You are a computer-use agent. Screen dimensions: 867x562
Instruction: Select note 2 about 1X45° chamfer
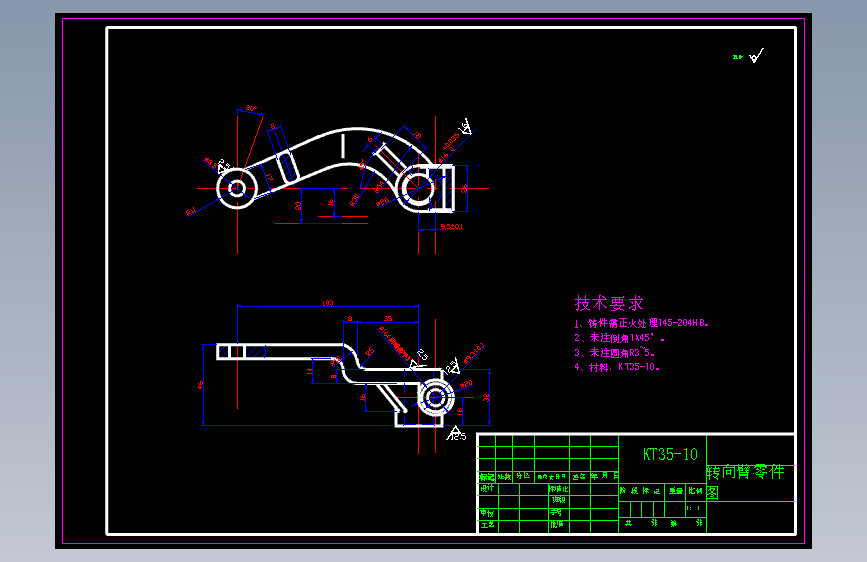tap(619, 337)
